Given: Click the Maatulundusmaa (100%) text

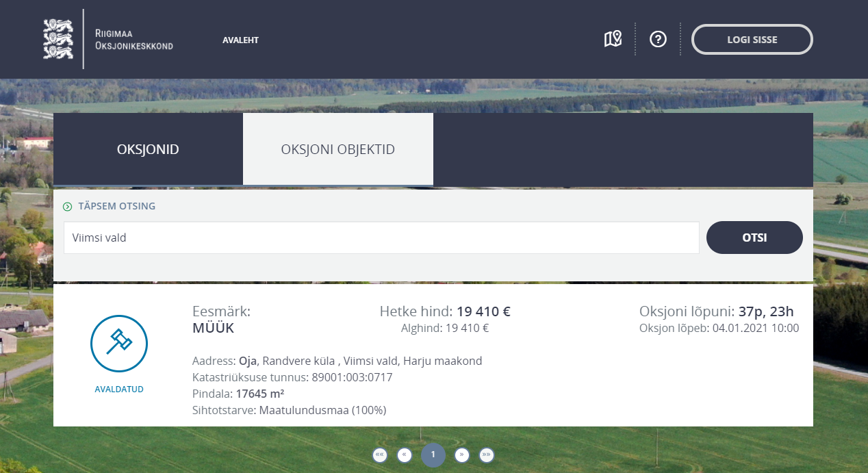Looking at the screenshot, I should 323,410.
